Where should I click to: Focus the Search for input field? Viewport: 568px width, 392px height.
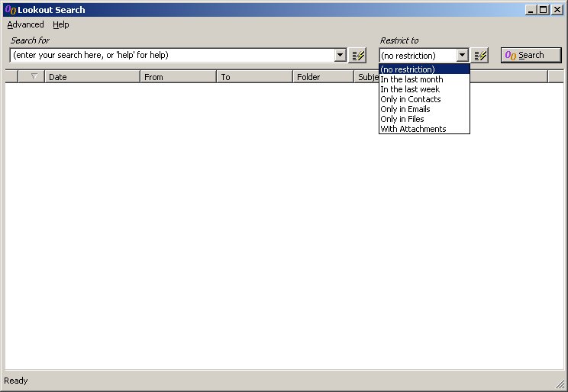click(x=172, y=56)
